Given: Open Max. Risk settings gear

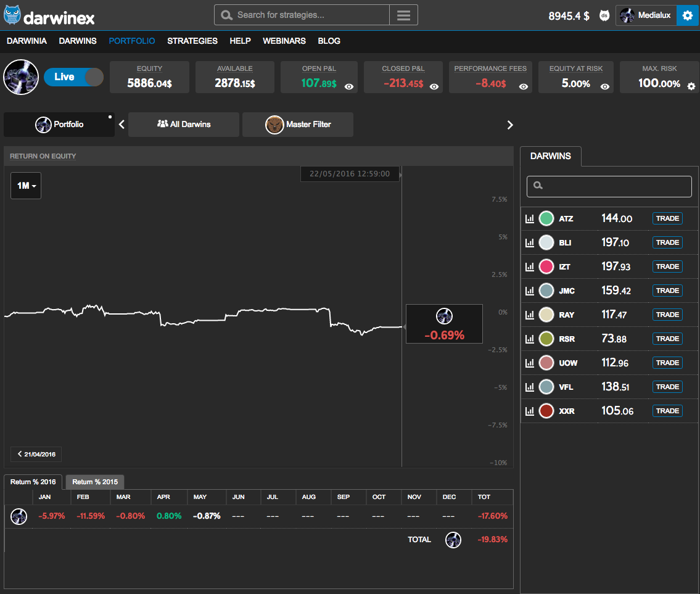Looking at the screenshot, I should (x=691, y=87).
